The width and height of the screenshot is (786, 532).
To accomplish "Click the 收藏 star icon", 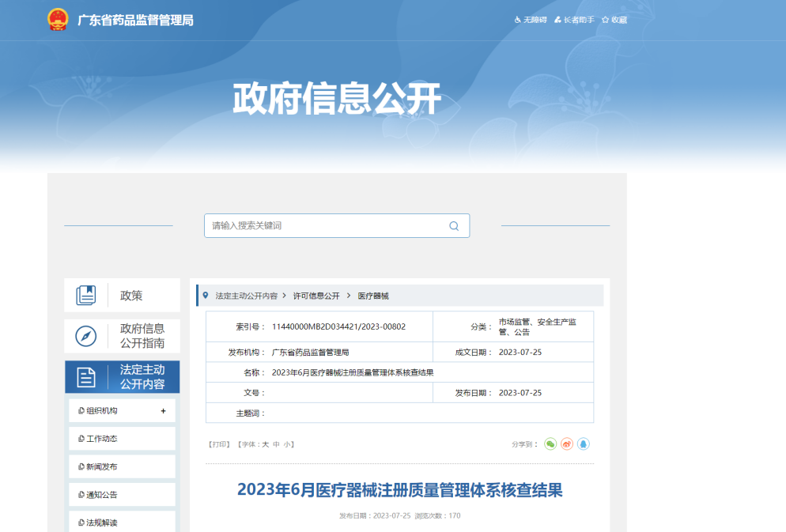I will 606,20.
